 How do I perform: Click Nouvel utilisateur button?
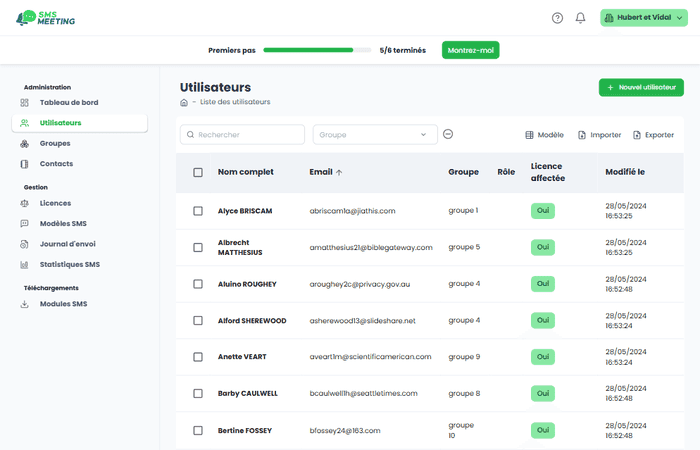[x=641, y=88]
